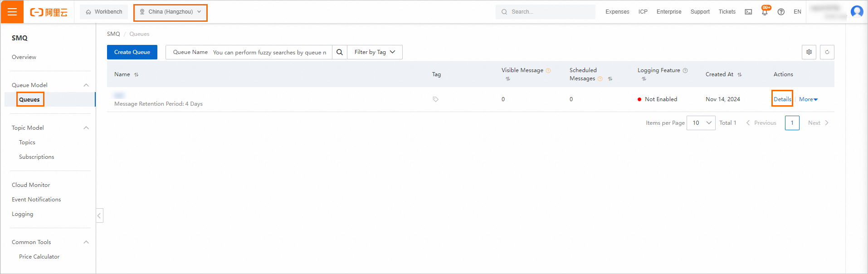The image size is (868, 274).
Task: Focus the Queue Name search field
Action: [270, 52]
